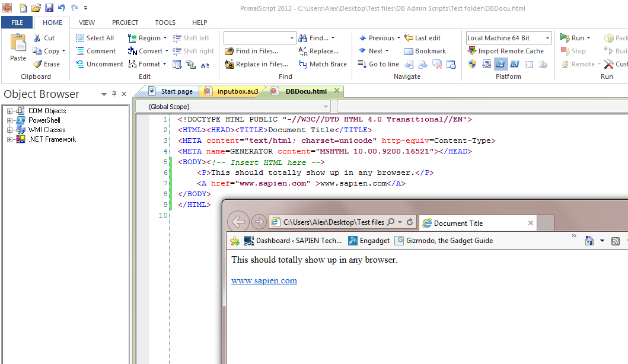Open Go to line
Image resolution: width=628 pixels, height=364 pixels.
point(378,64)
